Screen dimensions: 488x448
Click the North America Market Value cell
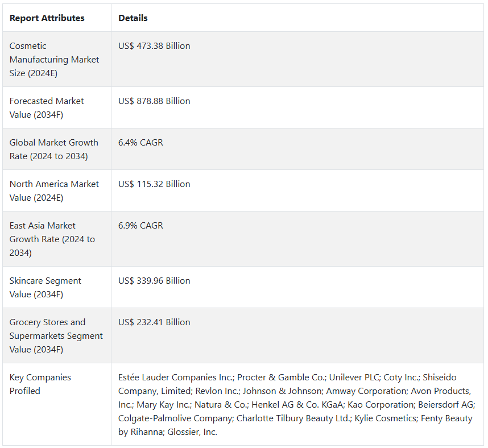[x=54, y=190]
